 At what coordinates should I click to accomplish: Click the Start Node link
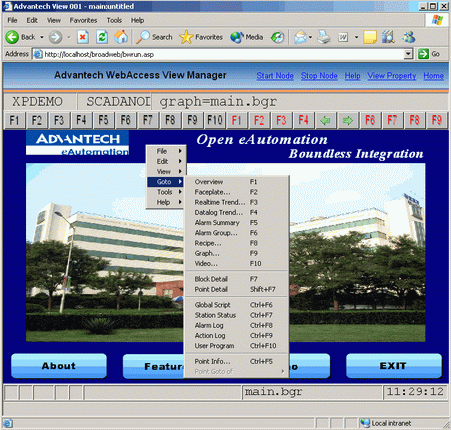click(x=275, y=76)
